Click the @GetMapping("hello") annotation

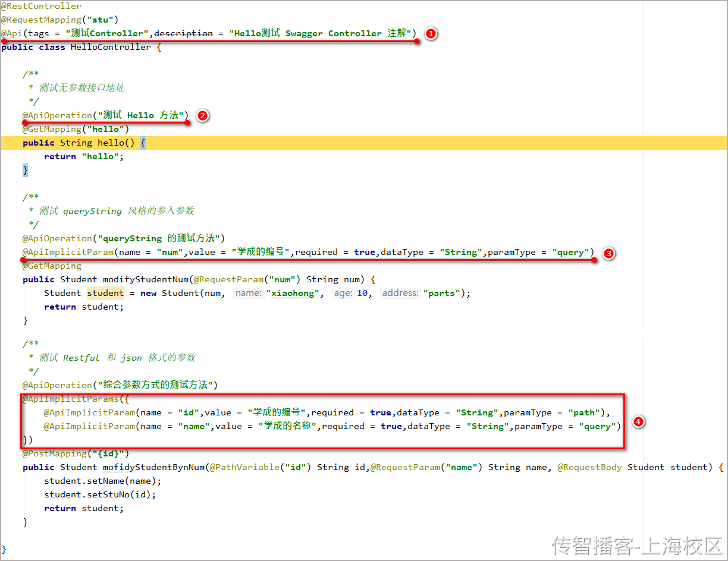click(76, 129)
